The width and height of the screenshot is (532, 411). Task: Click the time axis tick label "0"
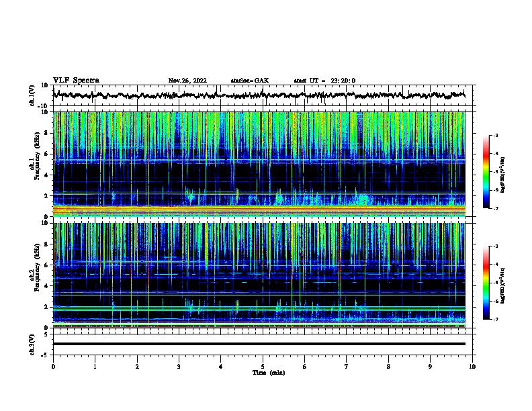tap(53, 367)
